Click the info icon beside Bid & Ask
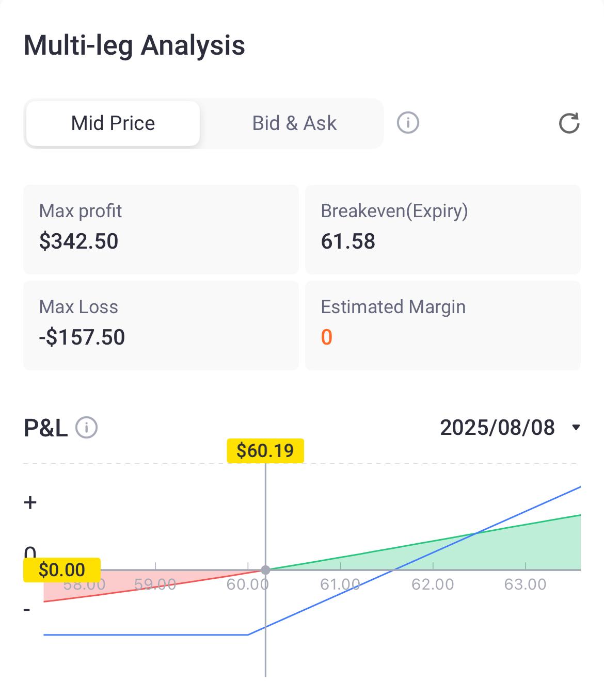The width and height of the screenshot is (604, 700). (x=408, y=123)
